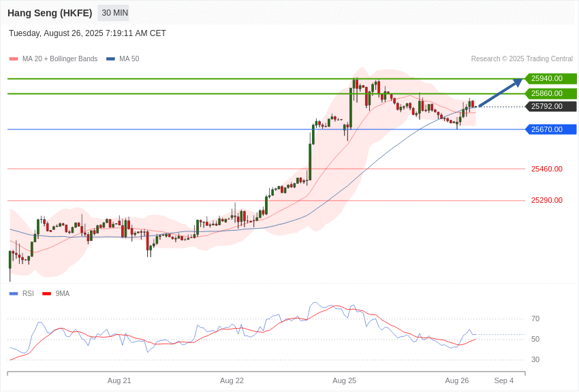Click the 9MA legend label
This screenshot has height=392, width=579.
click(63, 294)
